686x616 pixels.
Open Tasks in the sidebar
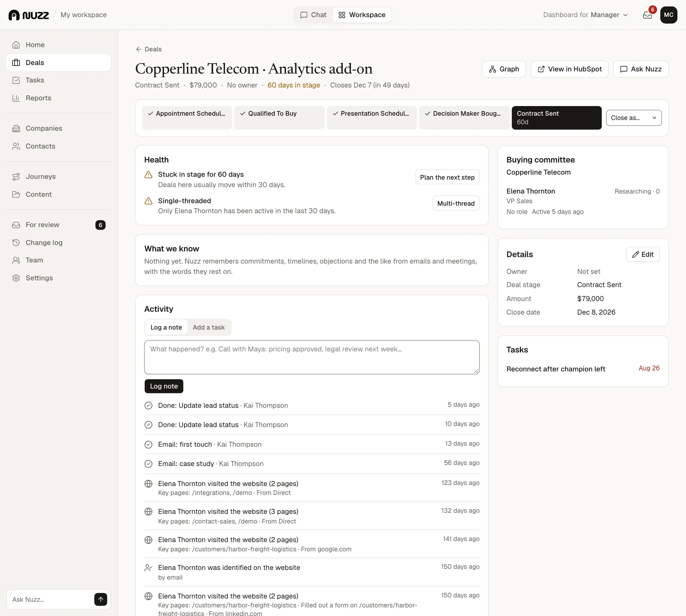[x=59, y=80]
